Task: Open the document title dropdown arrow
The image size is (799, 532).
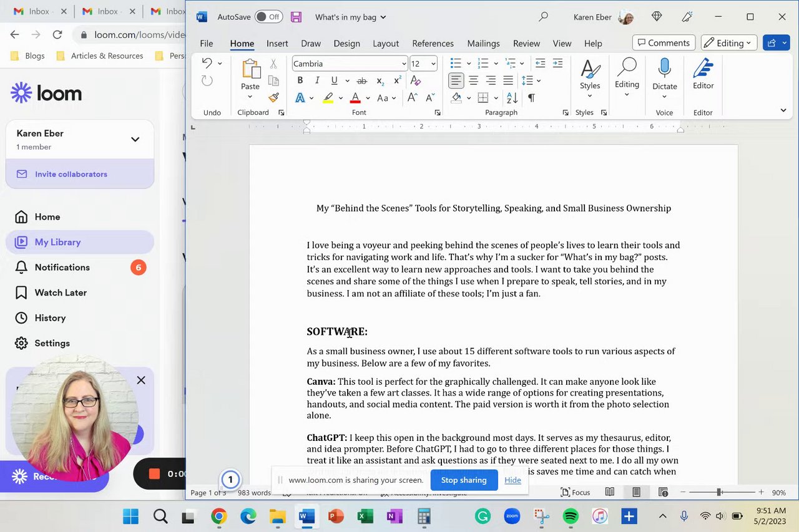Action: pyautogui.click(x=383, y=17)
